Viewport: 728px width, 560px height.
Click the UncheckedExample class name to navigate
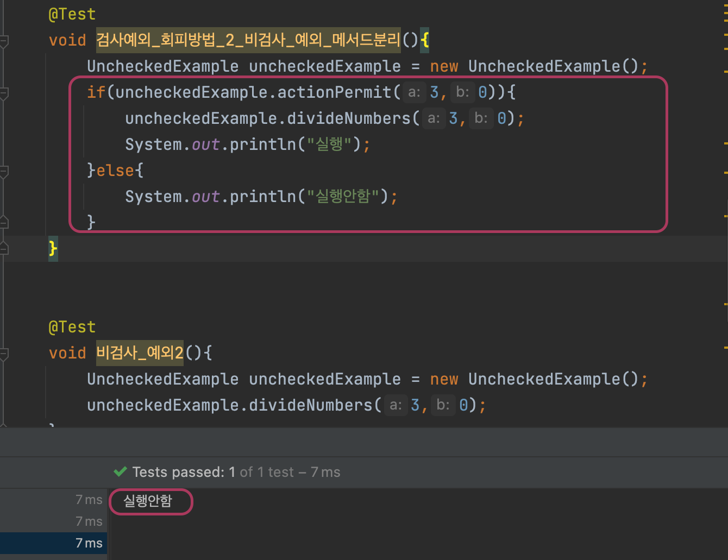point(162,66)
